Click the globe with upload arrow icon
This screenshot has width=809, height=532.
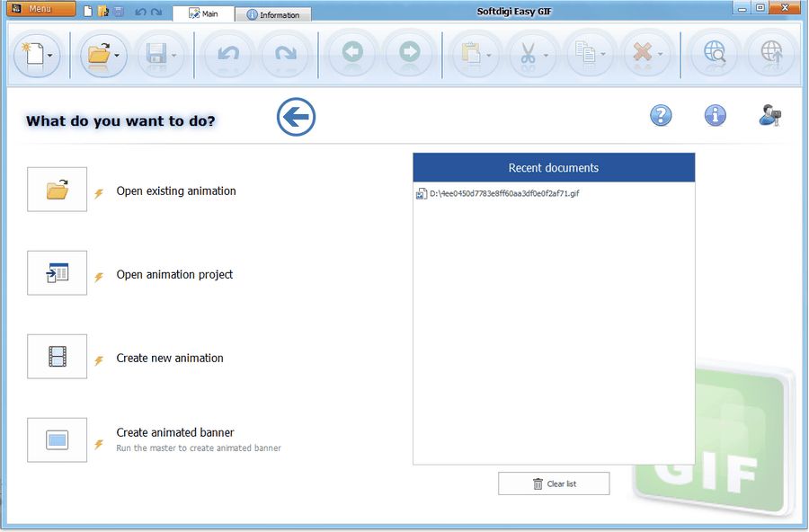771,52
